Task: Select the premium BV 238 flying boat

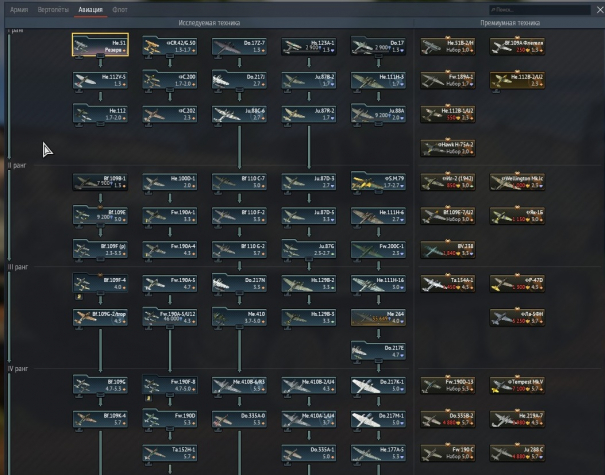Action: [448, 250]
